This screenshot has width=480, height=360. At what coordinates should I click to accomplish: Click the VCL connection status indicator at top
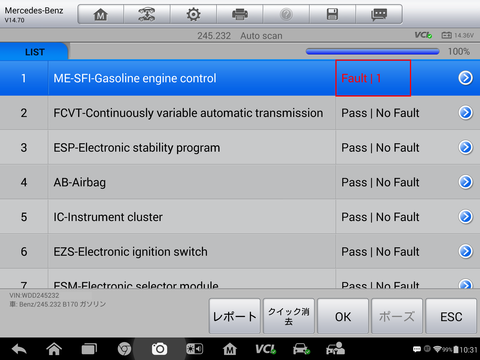click(423, 35)
